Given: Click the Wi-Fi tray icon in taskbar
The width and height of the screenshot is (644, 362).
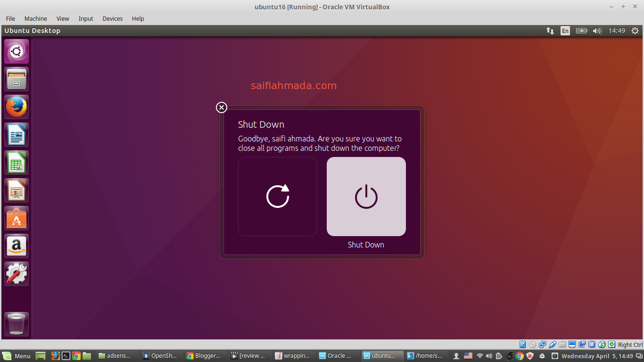Looking at the screenshot, I should point(480,356).
